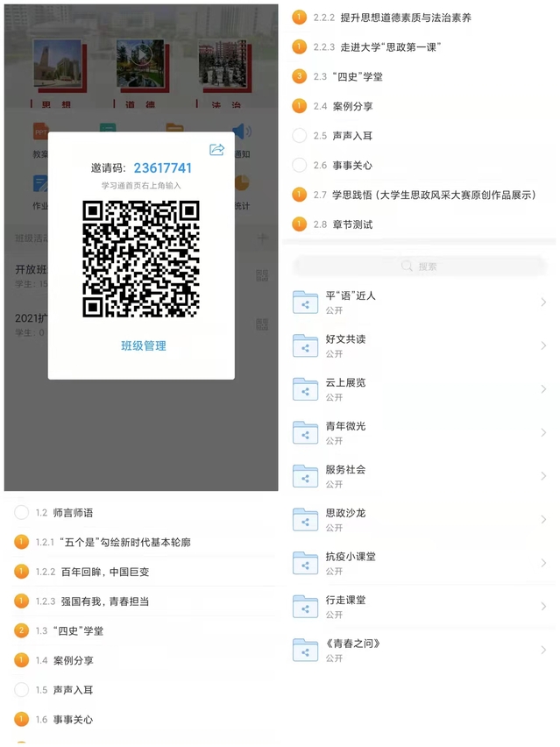Screen dimensions: 560x747
Task: Open the 思政沙龙 folder icon
Action: point(305,520)
